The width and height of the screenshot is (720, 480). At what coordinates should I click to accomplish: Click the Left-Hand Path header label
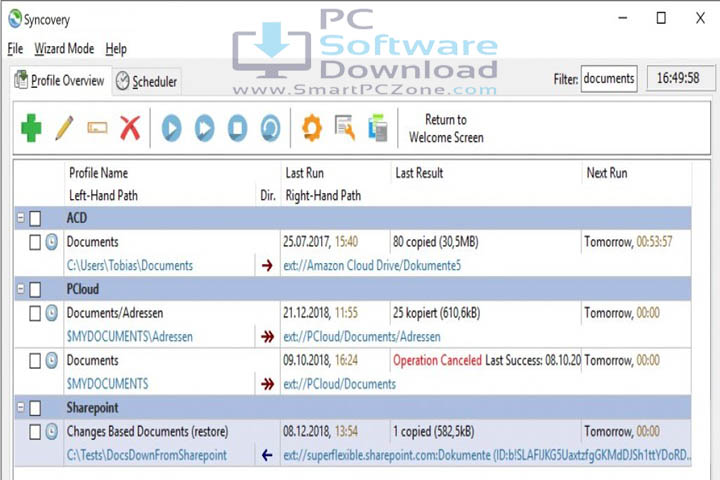click(103, 196)
